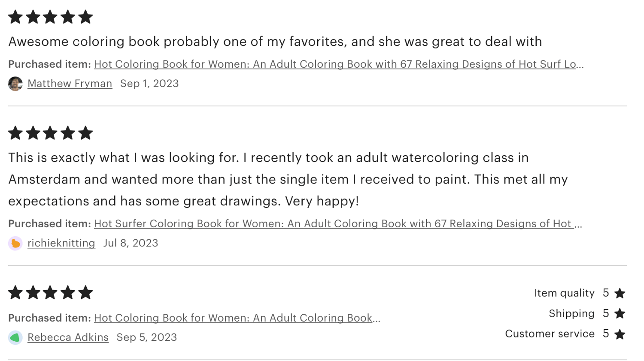This screenshot has width=644, height=361.
Task: Open purchased item link in Rebecca Adkins' review
Action: (x=237, y=318)
